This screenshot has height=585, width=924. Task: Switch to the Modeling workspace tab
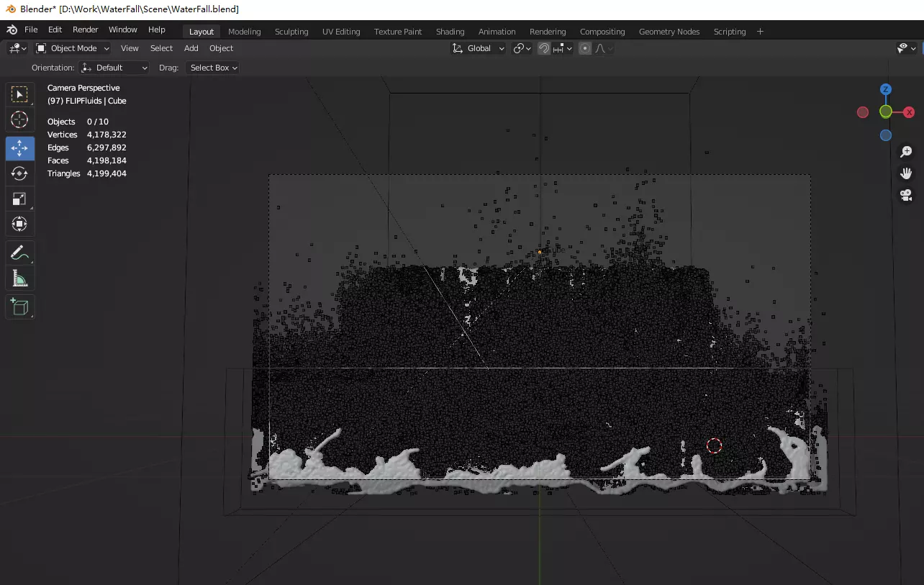click(x=245, y=32)
